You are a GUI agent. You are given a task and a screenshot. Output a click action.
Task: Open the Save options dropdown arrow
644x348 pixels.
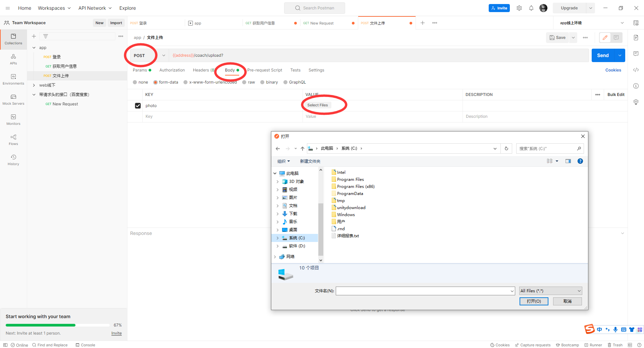click(574, 38)
